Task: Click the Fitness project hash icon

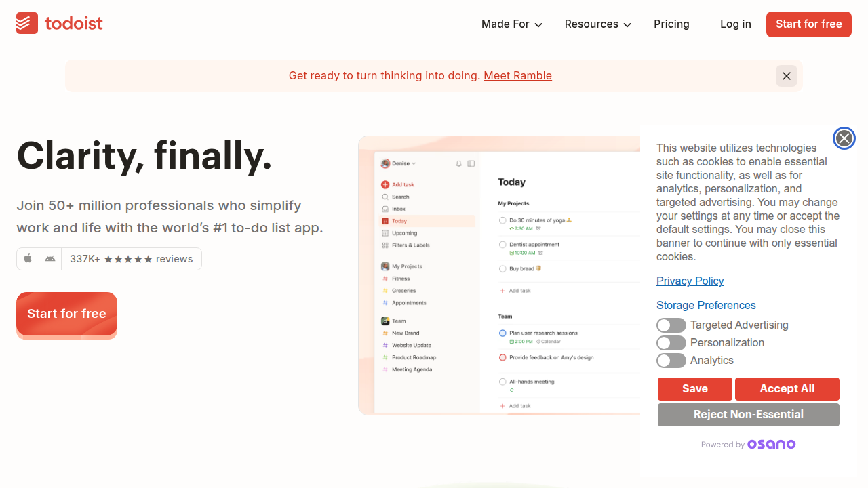Action: pyautogui.click(x=385, y=279)
